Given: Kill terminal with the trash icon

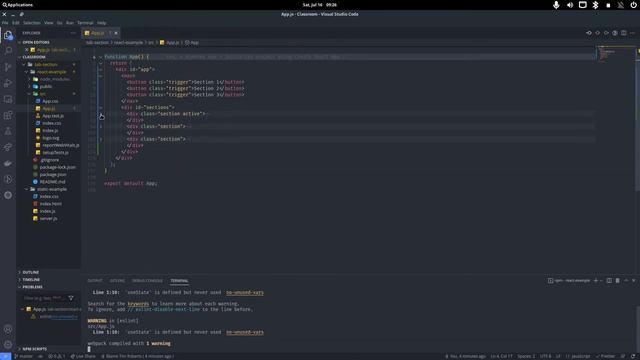Looking at the screenshot, I should click(618, 281).
